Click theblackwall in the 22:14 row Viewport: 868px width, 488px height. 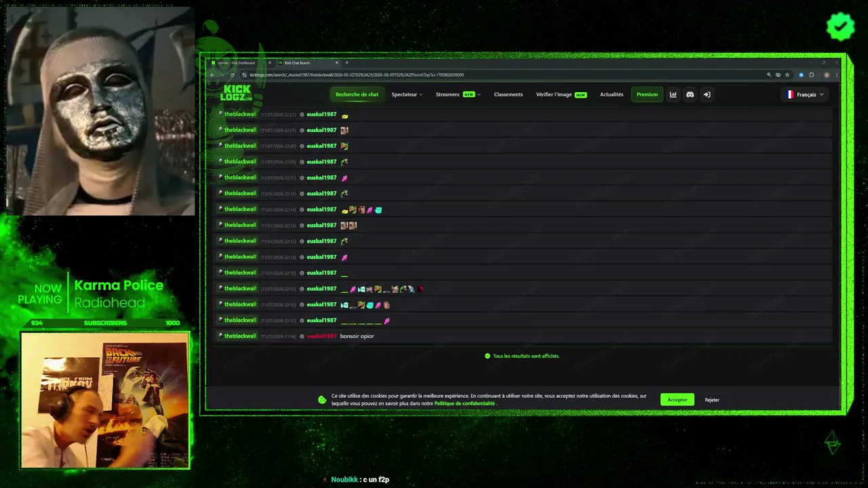point(240,209)
